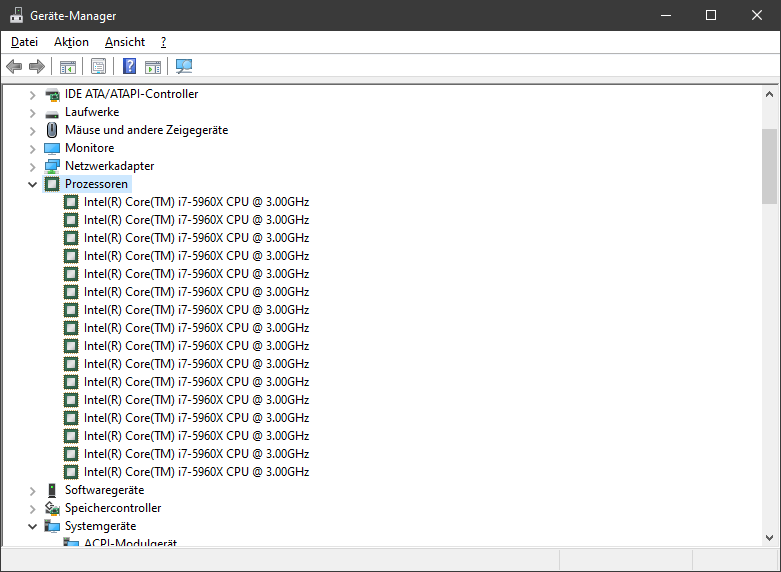Image resolution: width=781 pixels, height=572 pixels.
Task: Toggle the action pane toolbar icon
Action: [153, 66]
